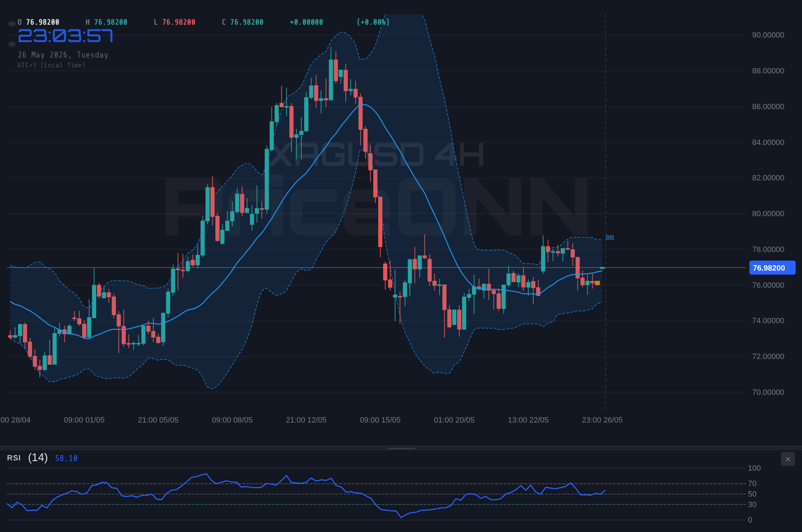The image size is (802, 532).
Task: Click the 09:00 01/05 time axis label
Action: click(84, 420)
